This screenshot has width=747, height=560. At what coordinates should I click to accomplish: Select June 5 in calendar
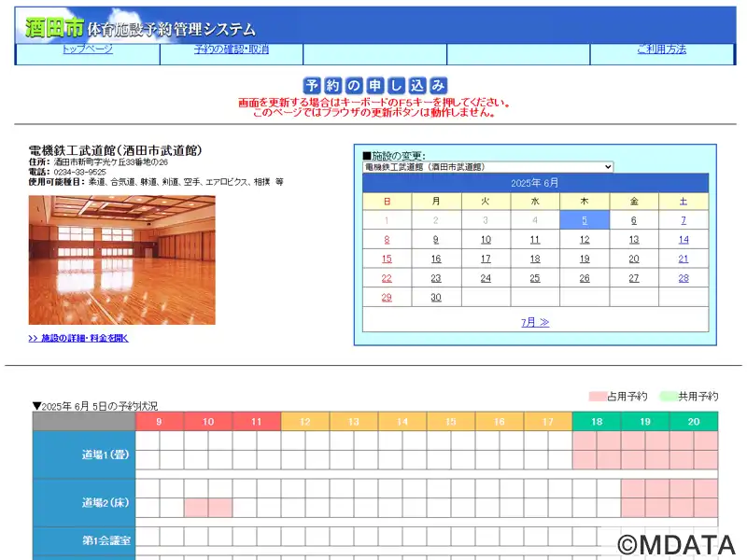(x=585, y=220)
